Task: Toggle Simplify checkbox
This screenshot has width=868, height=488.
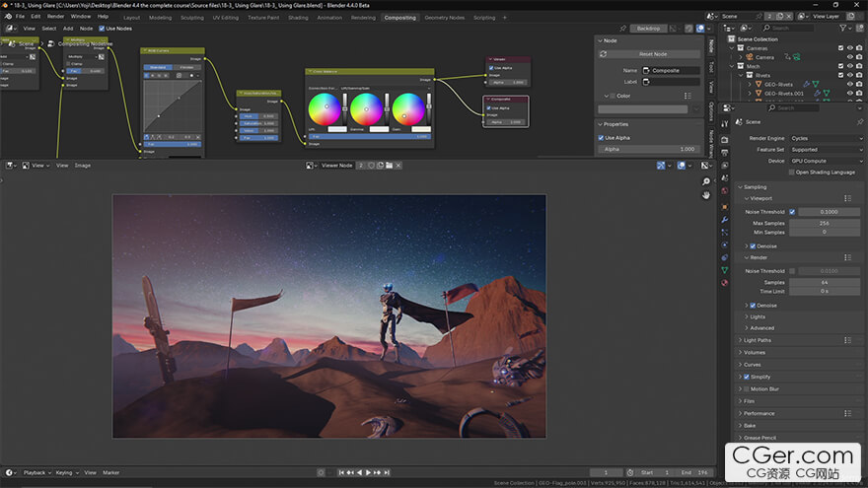Action: click(747, 377)
